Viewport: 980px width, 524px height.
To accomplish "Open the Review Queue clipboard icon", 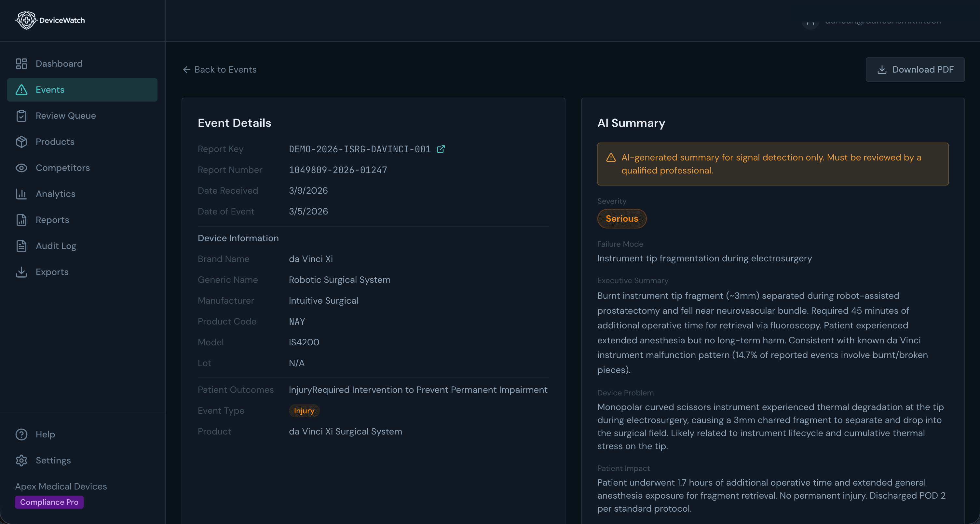I will click(22, 116).
